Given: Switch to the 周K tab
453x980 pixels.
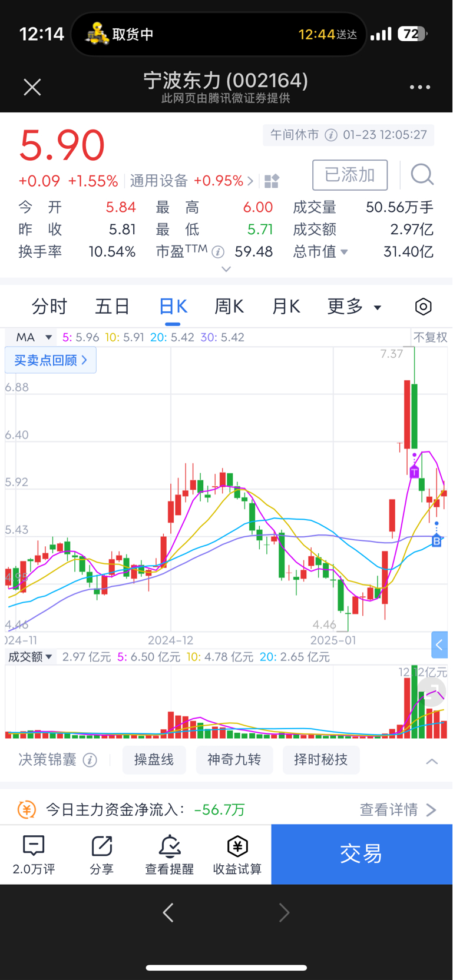Looking at the screenshot, I should point(229,307).
